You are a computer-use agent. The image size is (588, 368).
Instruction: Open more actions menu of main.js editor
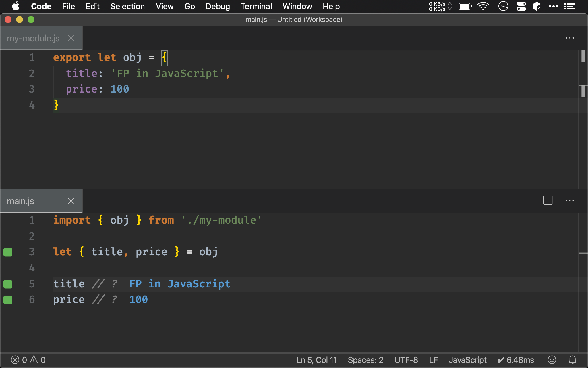(x=570, y=201)
